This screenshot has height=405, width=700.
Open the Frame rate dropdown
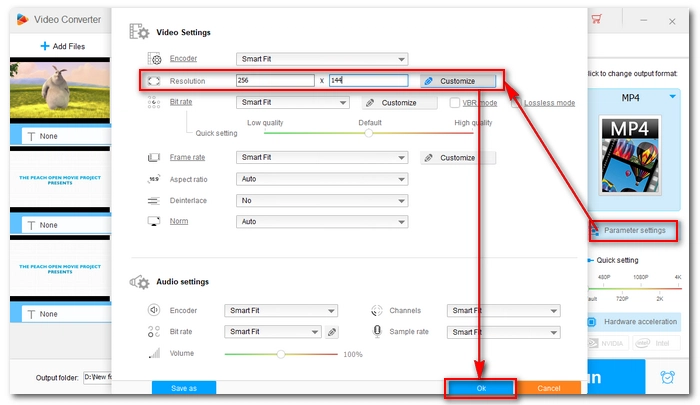coord(322,157)
